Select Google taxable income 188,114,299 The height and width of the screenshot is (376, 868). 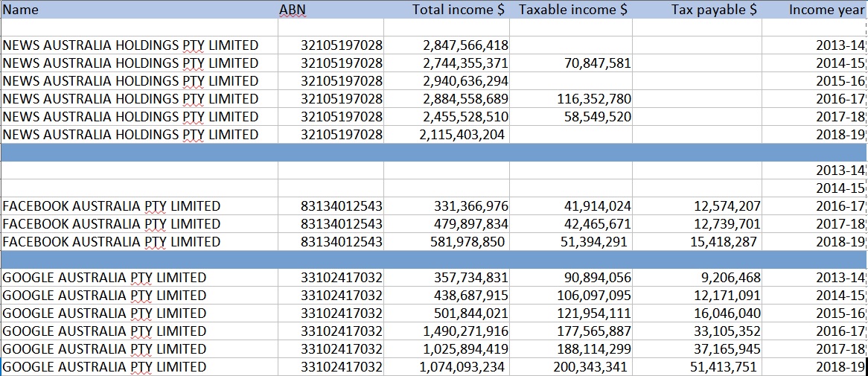tap(571, 349)
